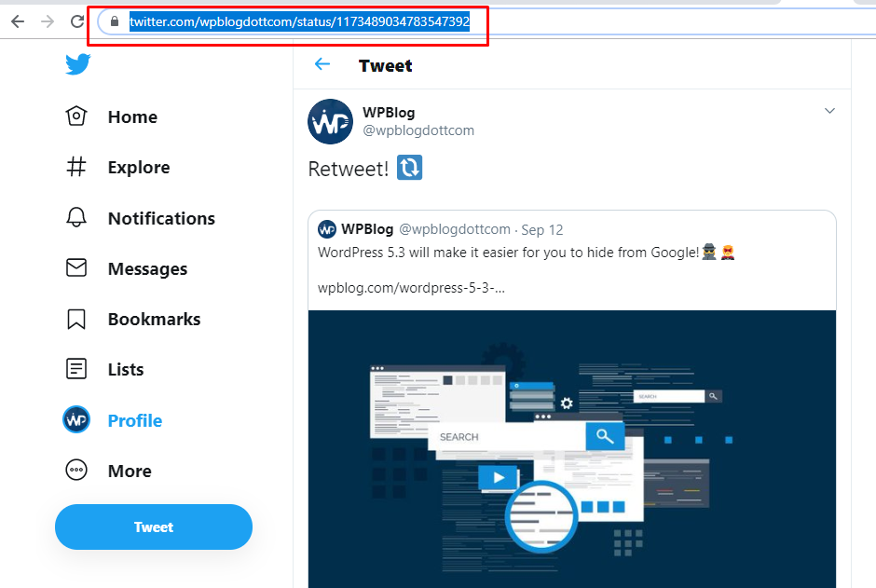Open the More label in sidebar
Viewport: 876px width, 588px height.
[130, 471]
